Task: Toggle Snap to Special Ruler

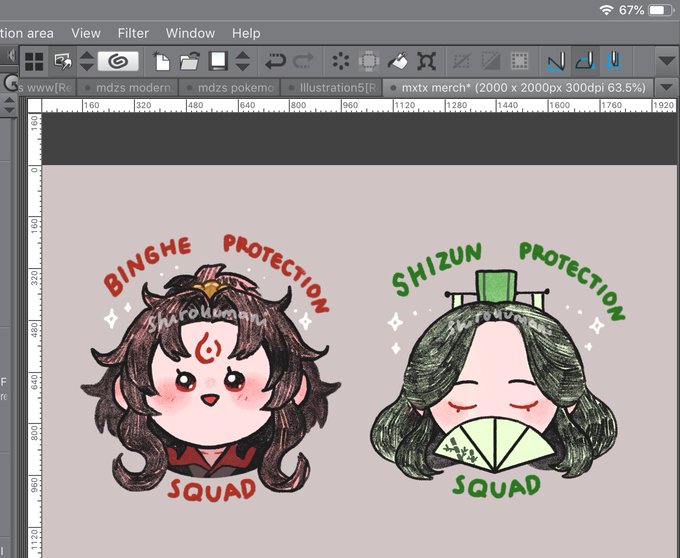Action: [x=585, y=61]
